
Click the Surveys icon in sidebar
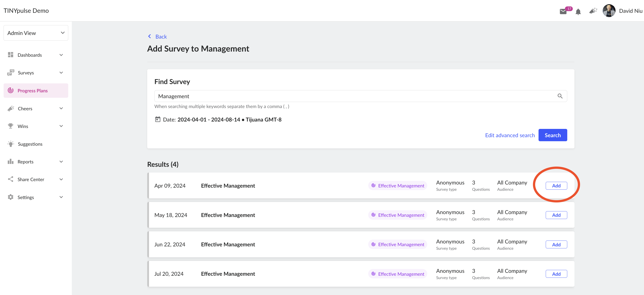pyautogui.click(x=11, y=72)
